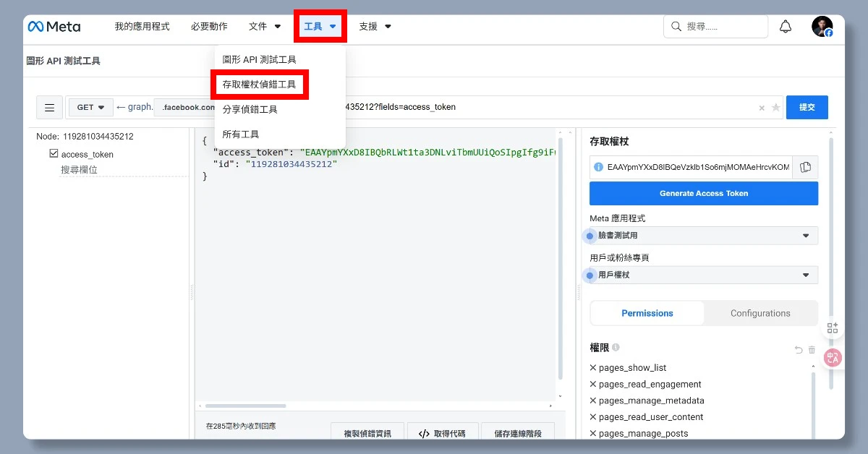868x454 pixels.
Task: Click the right panel vertical scrollbar
Action: pyautogui.click(x=831, y=264)
